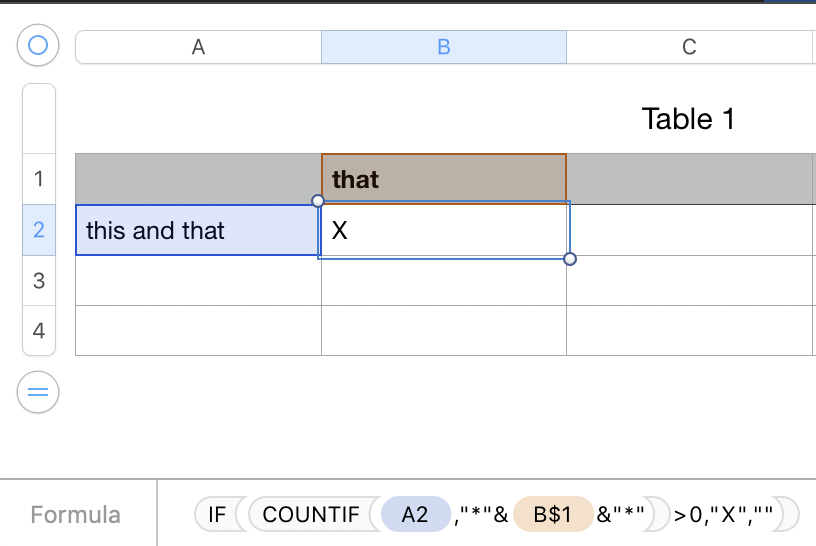Viewport: 816px width, 546px height.
Task: Select row 4 header
Action: [x=39, y=331]
